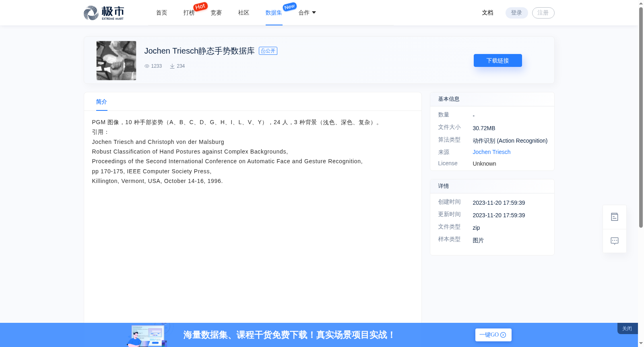Click the vertical scrollbar thumb
Screen dimensions: 644x347
click(x=641, y=117)
